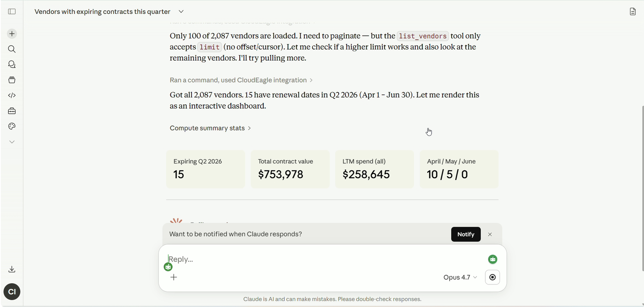Viewport: 644px width, 308px height.
Task: Expand more sidebar items chevron
Action: click(12, 142)
